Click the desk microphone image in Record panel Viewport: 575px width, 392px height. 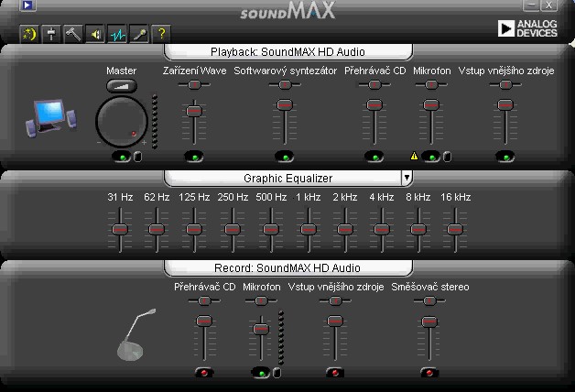click(x=136, y=334)
